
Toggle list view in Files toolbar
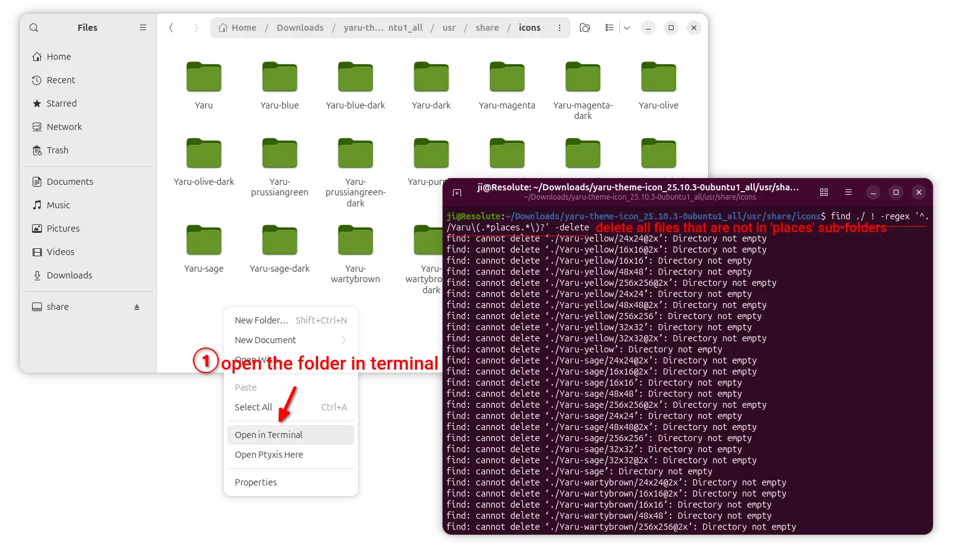coord(609,28)
